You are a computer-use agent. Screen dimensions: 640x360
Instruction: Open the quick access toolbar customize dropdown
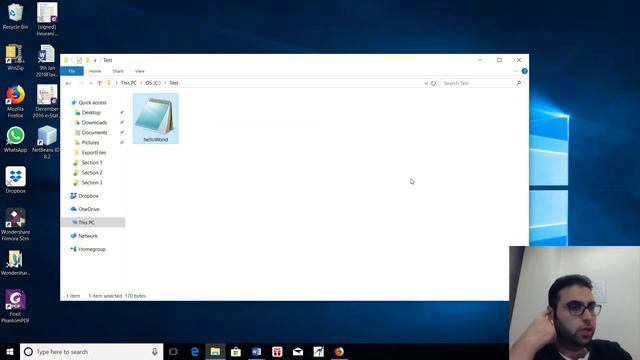(x=95, y=60)
